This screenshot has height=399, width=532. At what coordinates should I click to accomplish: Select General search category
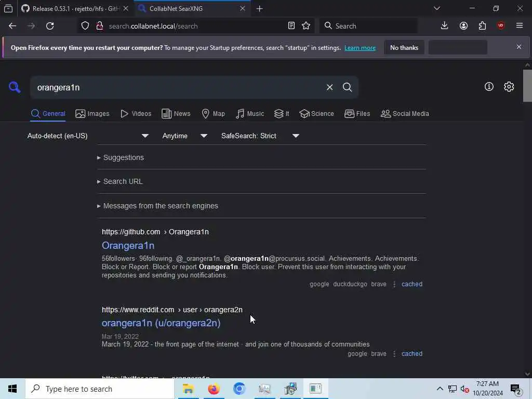tap(48, 114)
